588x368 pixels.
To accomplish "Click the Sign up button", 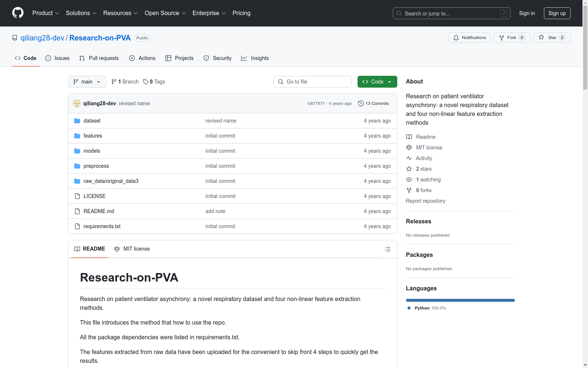I will (x=557, y=13).
